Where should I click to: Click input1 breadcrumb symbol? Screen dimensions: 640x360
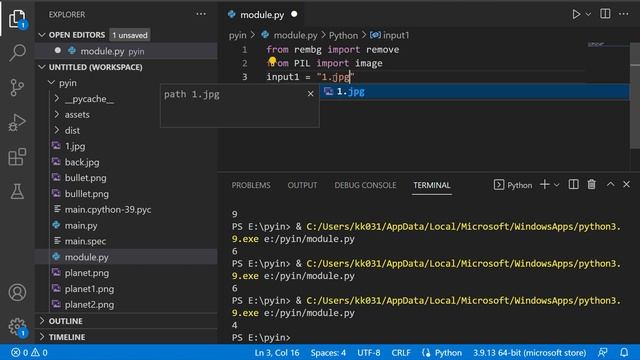coord(390,36)
